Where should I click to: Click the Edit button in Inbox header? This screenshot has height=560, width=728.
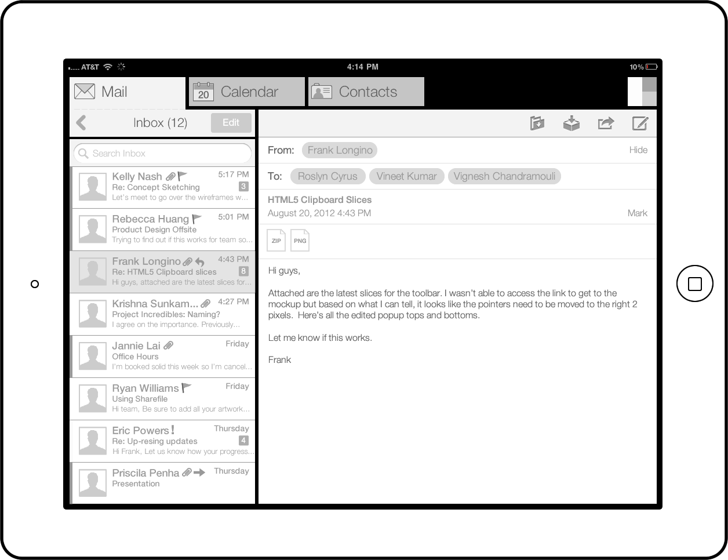pos(231,122)
